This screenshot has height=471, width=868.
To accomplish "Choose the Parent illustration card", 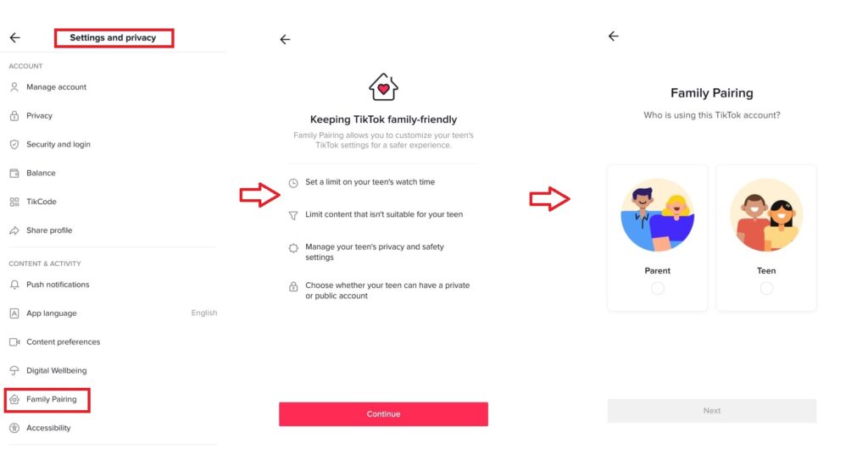I will coord(657,238).
